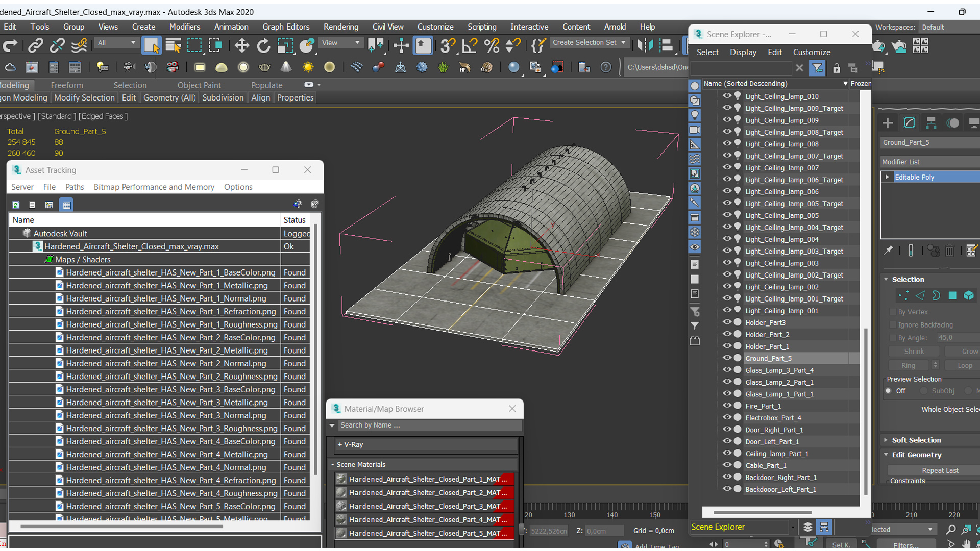Enable the Ignore Backfacing checkbox
The width and height of the screenshot is (980, 551).
click(893, 325)
